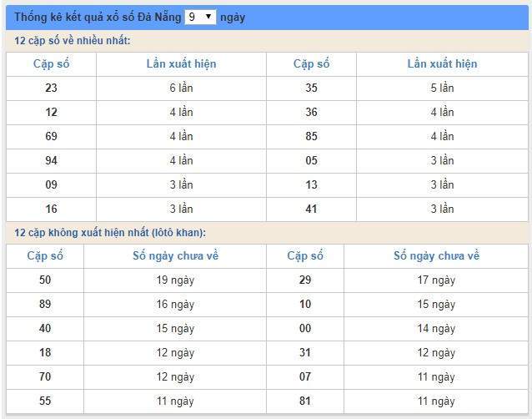Select pair number 35 in the table
Viewport: 532px width, 419px height.
(x=311, y=88)
